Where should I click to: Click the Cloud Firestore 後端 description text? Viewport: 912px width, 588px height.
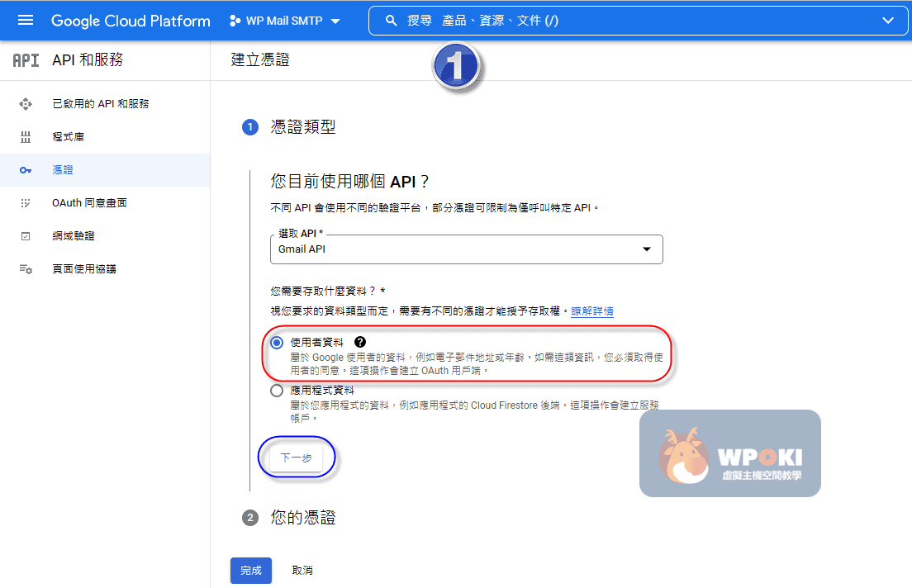[x=475, y=411]
